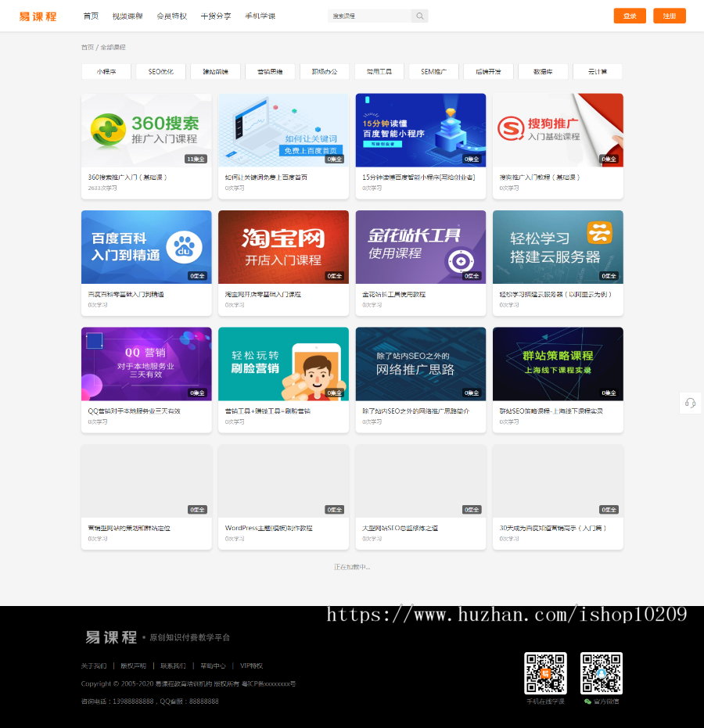Go to 首页 in the breadcrumb

[x=88, y=48]
